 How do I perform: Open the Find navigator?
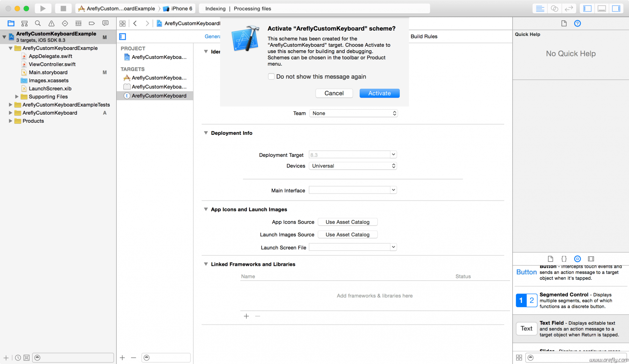[38, 23]
